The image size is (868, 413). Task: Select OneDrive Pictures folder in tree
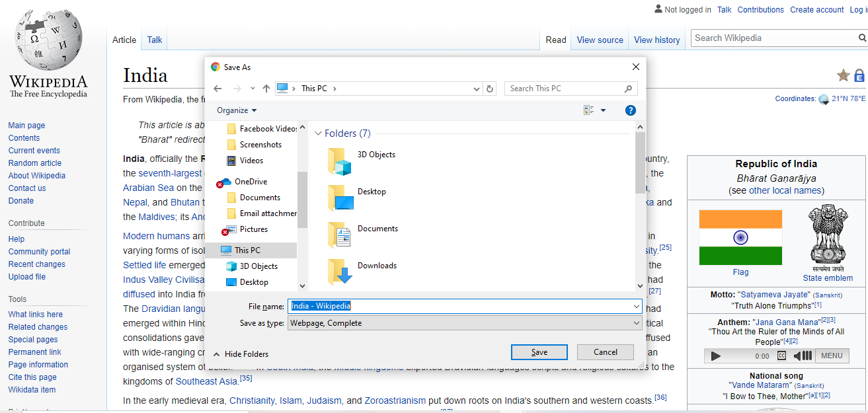(245, 229)
